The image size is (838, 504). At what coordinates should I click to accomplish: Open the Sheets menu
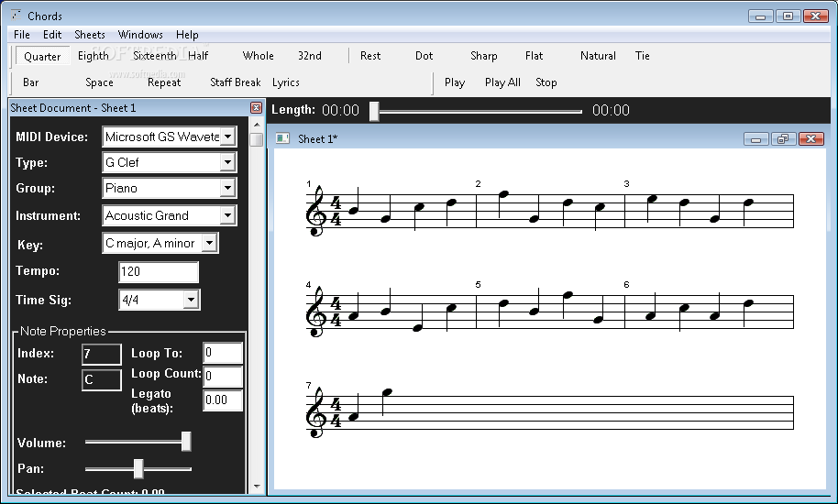(90, 35)
